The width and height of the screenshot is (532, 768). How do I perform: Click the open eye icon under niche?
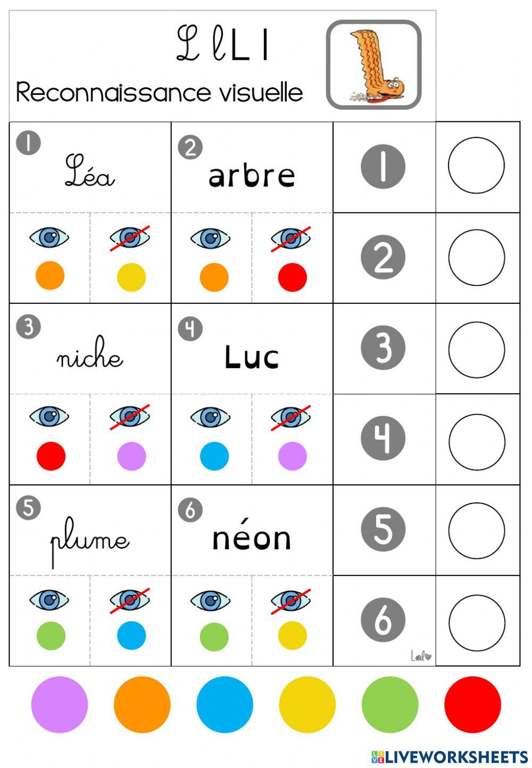pyautogui.click(x=49, y=416)
